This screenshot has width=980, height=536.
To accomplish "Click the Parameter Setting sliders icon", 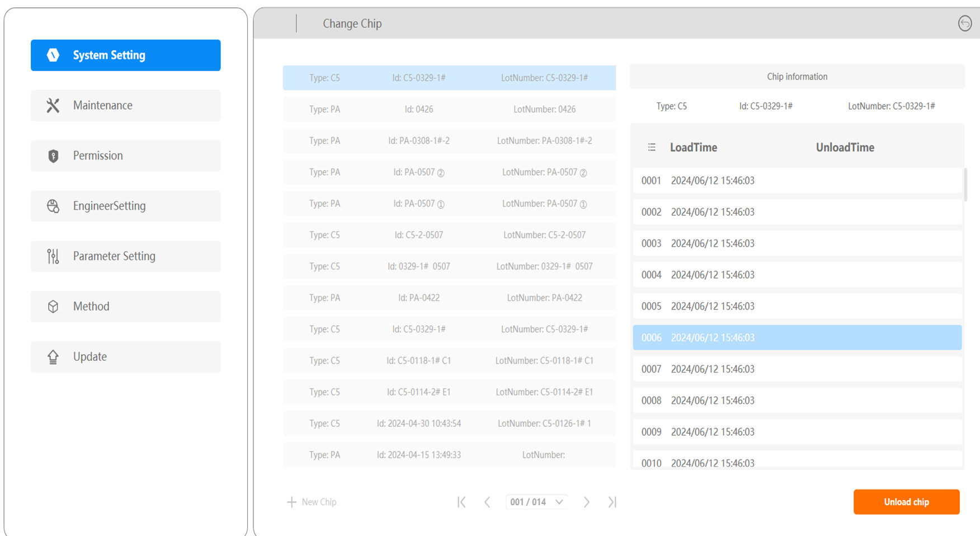I will click(x=53, y=256).
